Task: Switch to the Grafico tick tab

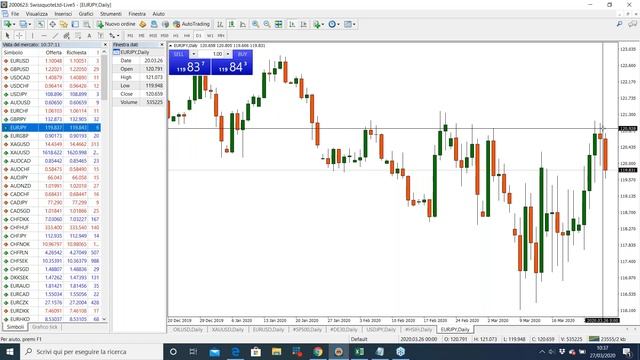Action: click(45, 327)
